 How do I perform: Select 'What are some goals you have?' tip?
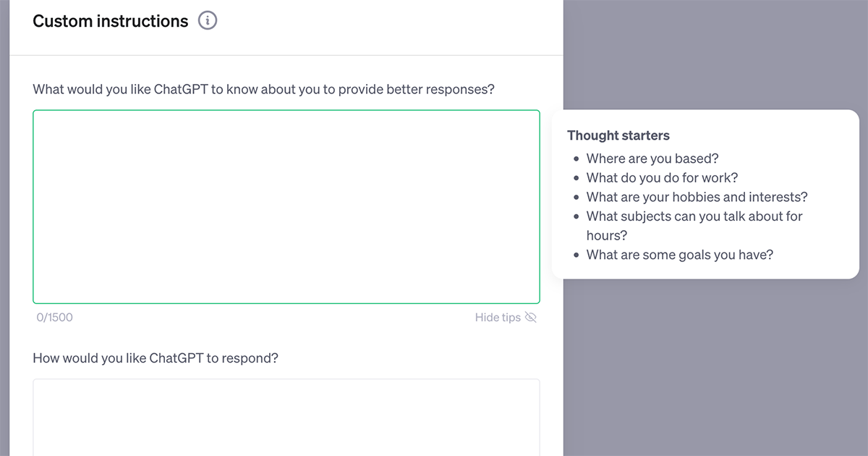point(680,255)
